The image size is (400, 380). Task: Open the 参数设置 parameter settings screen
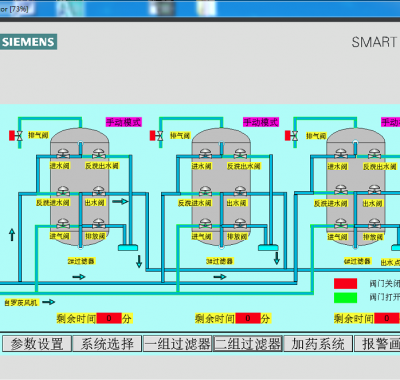pyautogui.click(x=37, y=344)
